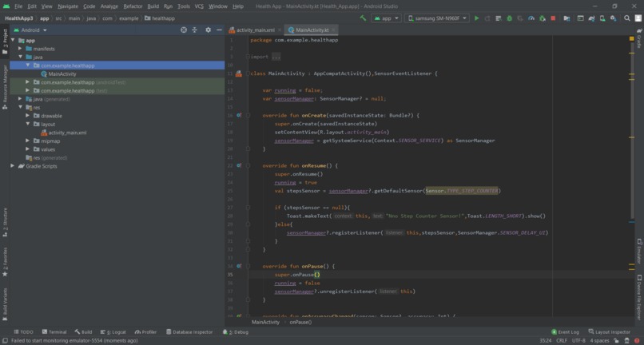Open the File menu

(18, 6)
